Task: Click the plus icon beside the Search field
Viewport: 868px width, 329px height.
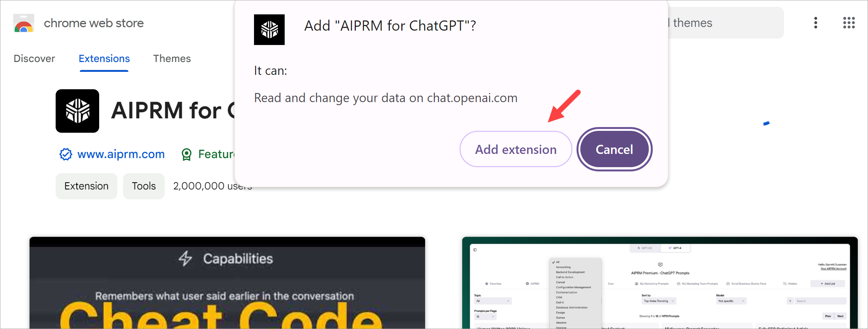Action: pyautogui.click(x=790, y=301)
